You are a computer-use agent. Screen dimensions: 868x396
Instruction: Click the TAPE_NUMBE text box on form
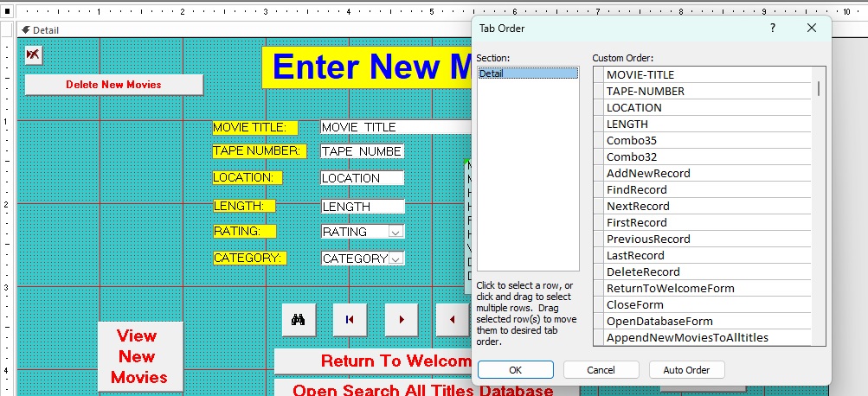pos(362,151)
